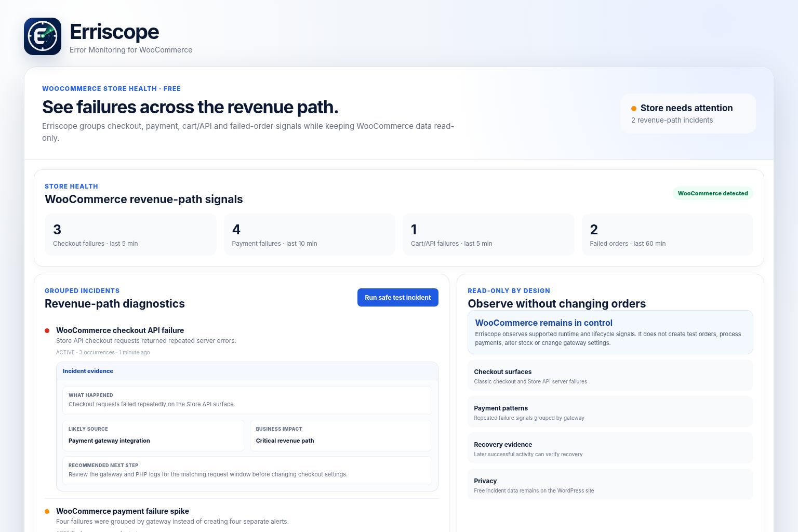Click the Incident evidence header
The image size is (798, 532).
pos(247,371)
